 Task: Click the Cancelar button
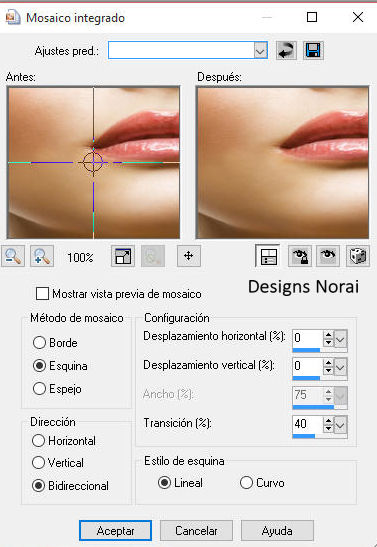click(196, 531)
